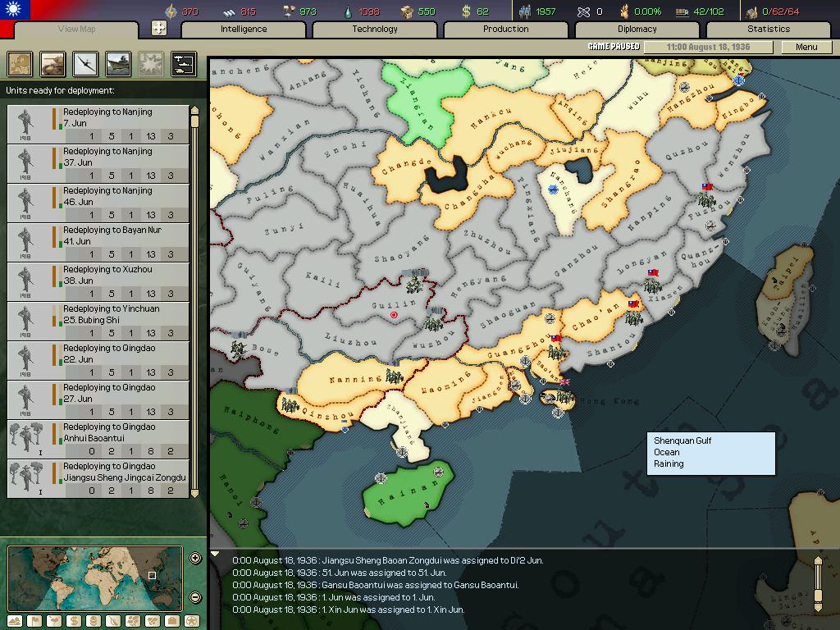Click the oil drop resource icon

click(x=349, y=11)
